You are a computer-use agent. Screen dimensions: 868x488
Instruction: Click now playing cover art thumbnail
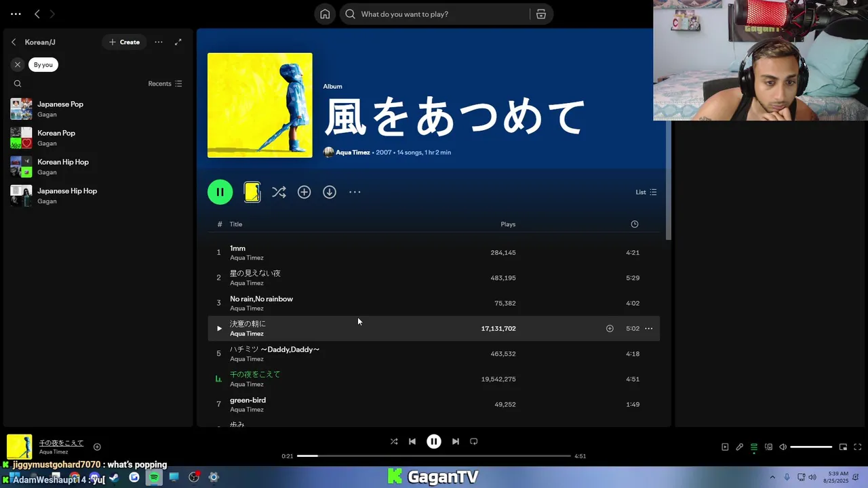[x=20, y=447]
